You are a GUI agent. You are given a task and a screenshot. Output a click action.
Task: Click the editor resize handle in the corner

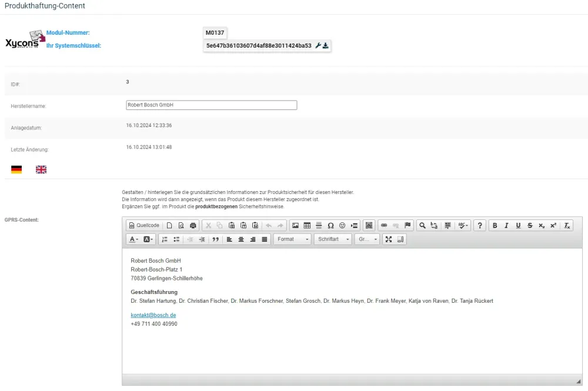click(x=578, y=381)
